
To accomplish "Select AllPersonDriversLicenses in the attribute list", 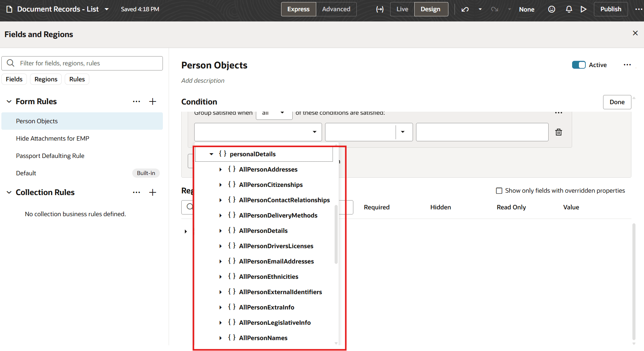I will [x=276, y=246].
